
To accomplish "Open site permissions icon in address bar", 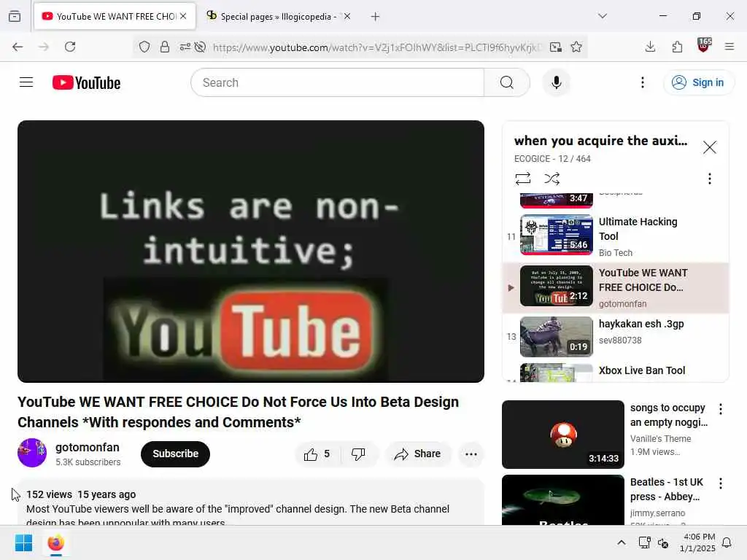I will point(185,47).
